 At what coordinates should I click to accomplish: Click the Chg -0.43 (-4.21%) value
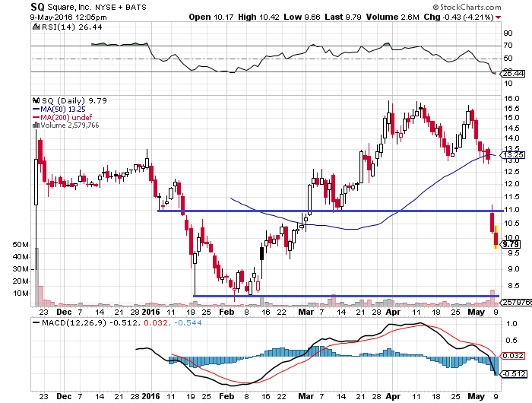pyautogui.click(x=459, y=17)
